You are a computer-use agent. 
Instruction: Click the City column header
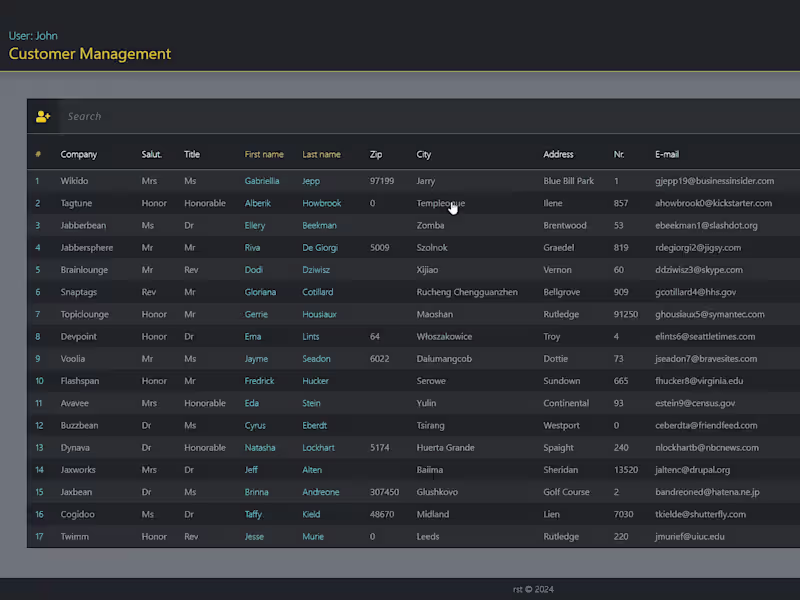(x=424, y=155)
